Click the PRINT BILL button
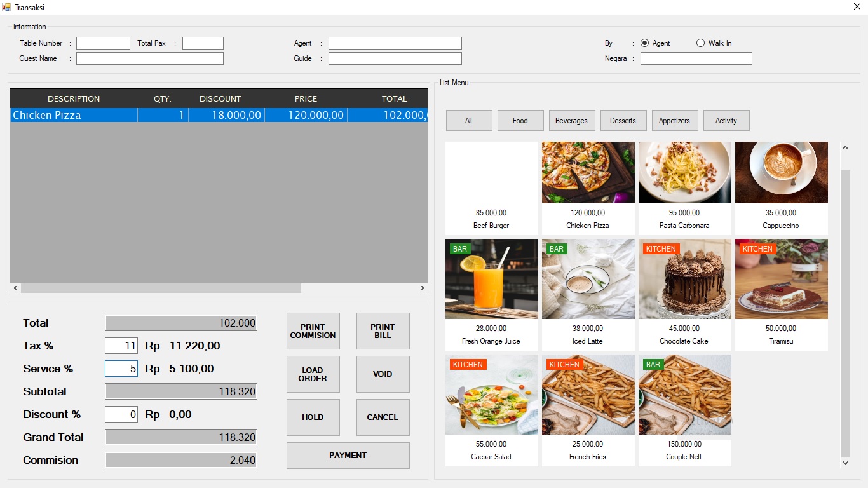 [x=383, y=331]
